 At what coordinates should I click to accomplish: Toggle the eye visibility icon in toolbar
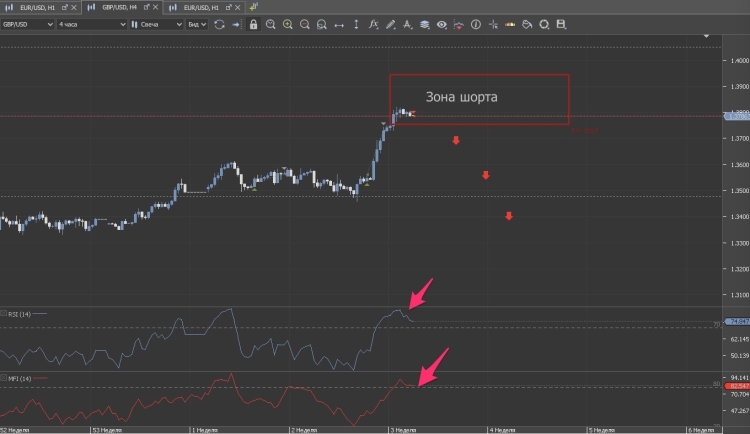(441, 24)
